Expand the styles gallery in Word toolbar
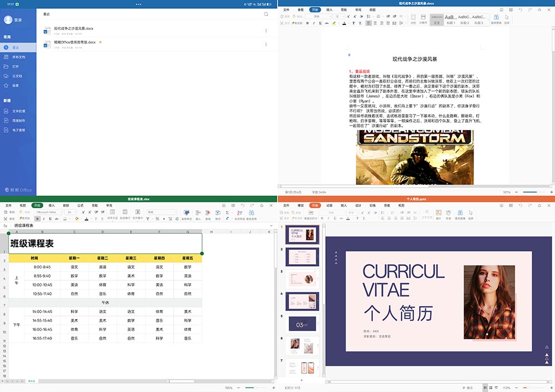Viewport: 555px width, 392px height. click(x=489, y=19)
